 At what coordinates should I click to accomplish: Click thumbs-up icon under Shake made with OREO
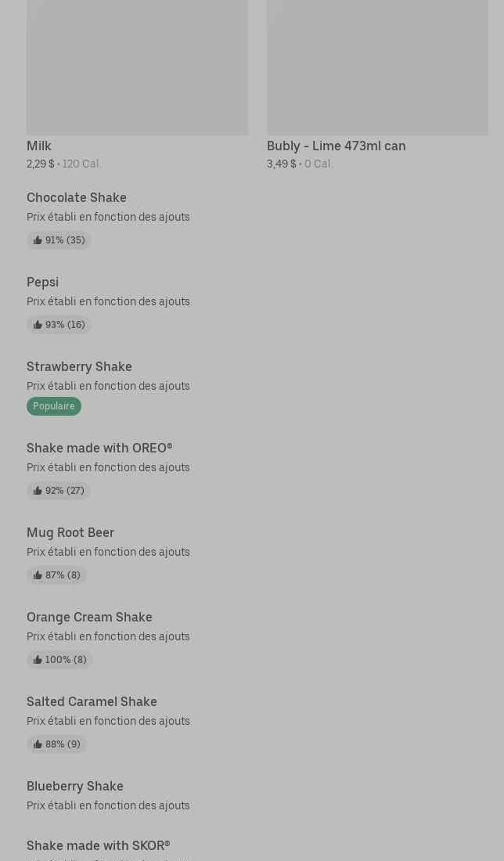pos(38,491)
